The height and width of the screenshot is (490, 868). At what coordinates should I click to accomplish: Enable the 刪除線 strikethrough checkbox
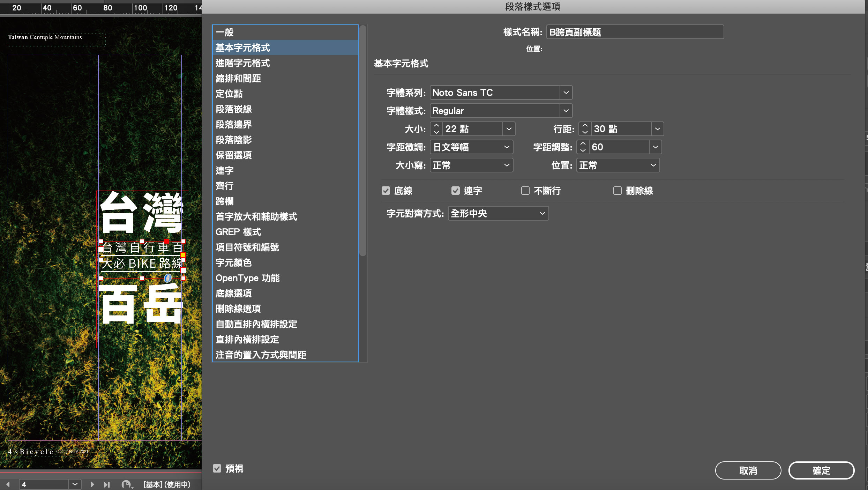coord(617,191)
